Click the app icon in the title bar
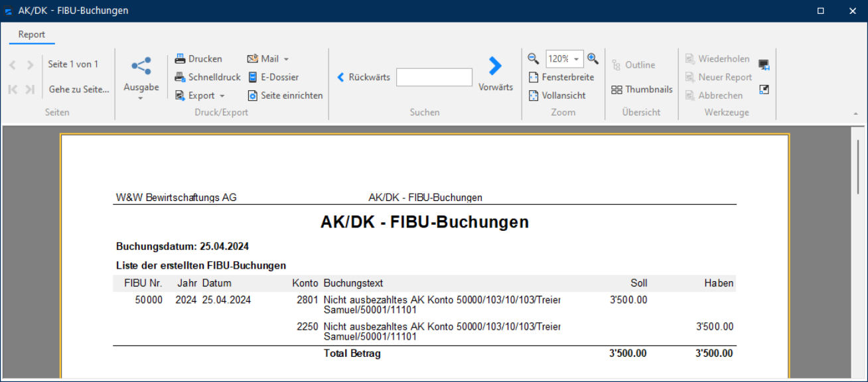Viewport: 868px width, 382px height. tap(8, 11)
